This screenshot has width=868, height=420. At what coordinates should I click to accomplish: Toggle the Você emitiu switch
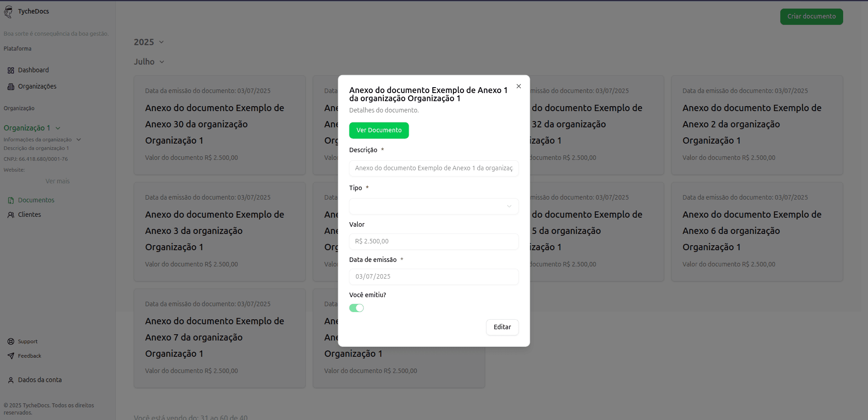click(x=356, y=308)
